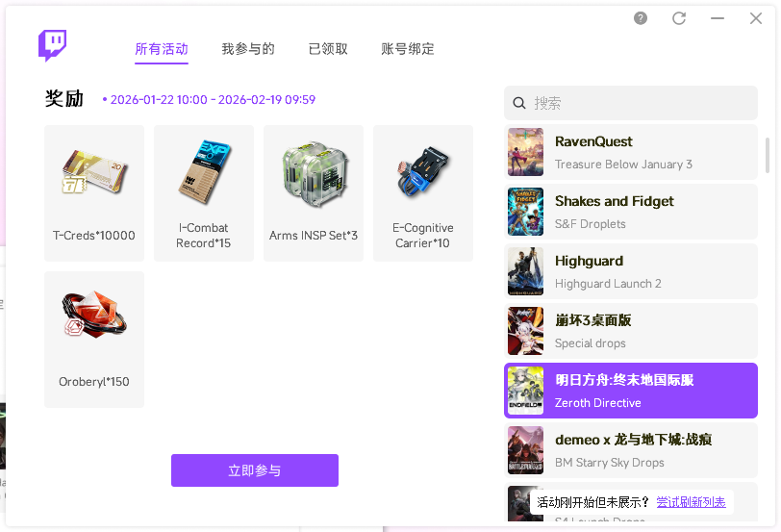Click the search magnifier icon

pyautogui.click(x=519, y=103)
